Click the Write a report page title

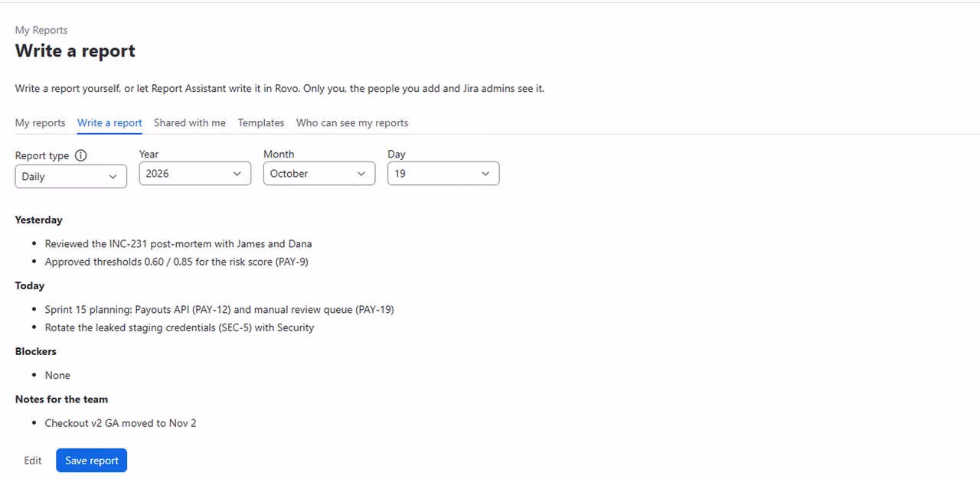(75, 51)
